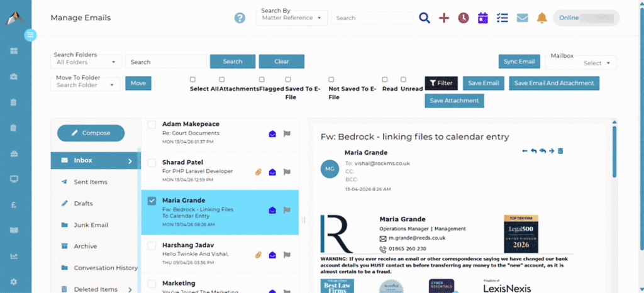Click the Clear button
Viewport: 644px width, 293px height.
[x=281, y=62]
